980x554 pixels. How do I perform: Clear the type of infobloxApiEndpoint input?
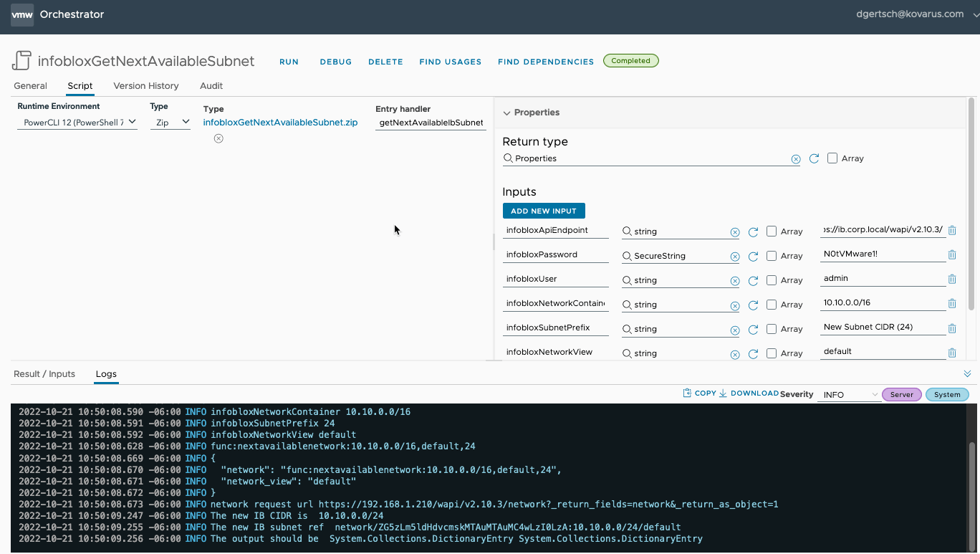[735, 232]
